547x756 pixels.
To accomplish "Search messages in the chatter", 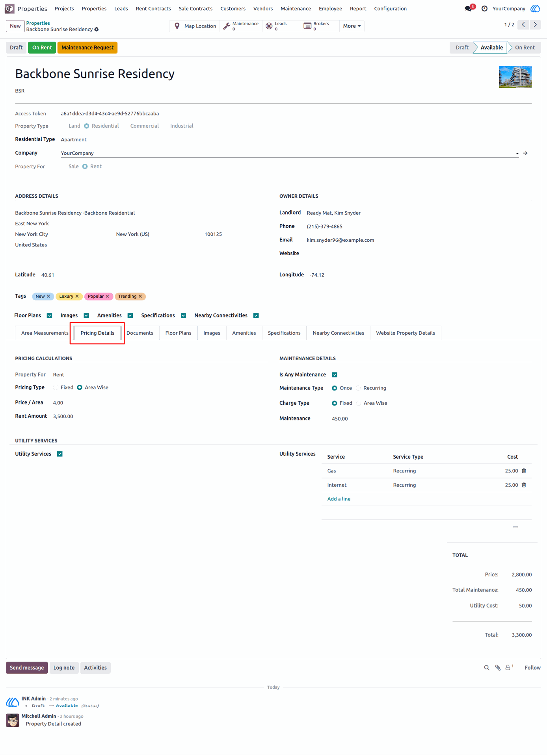I will tap(487, 668).
